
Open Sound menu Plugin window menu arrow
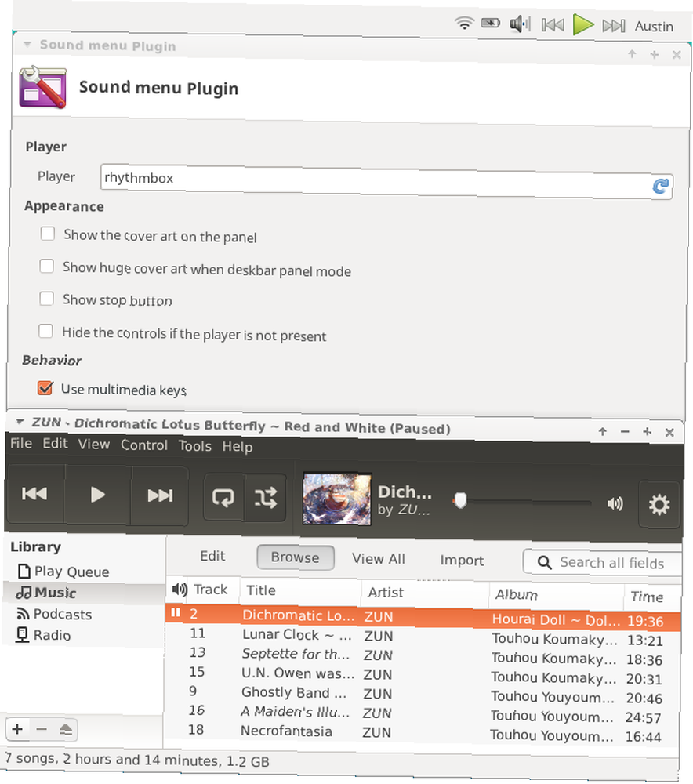[x=27, y=44]
